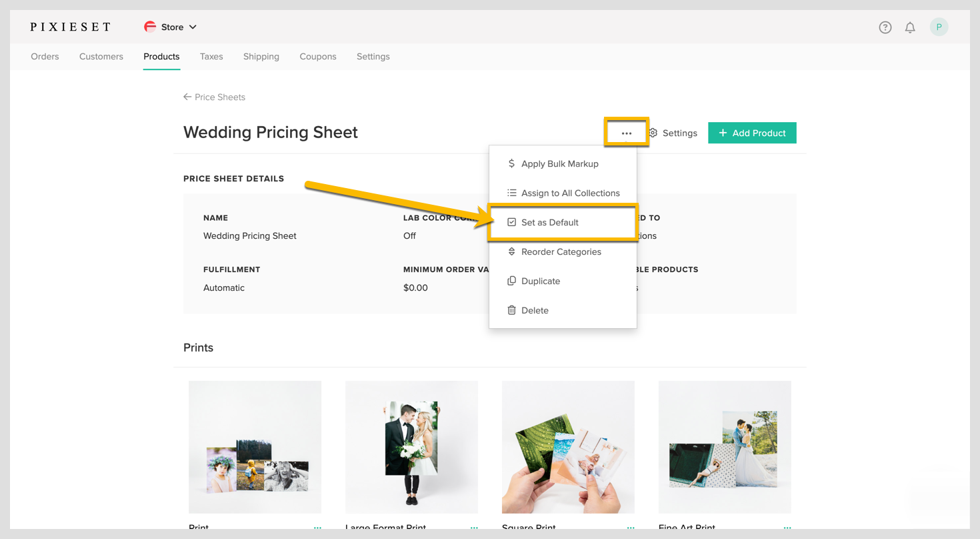Click the FULFILLMENT field label
The width and height of the screenshot is (980, 539).
[231, 269]
